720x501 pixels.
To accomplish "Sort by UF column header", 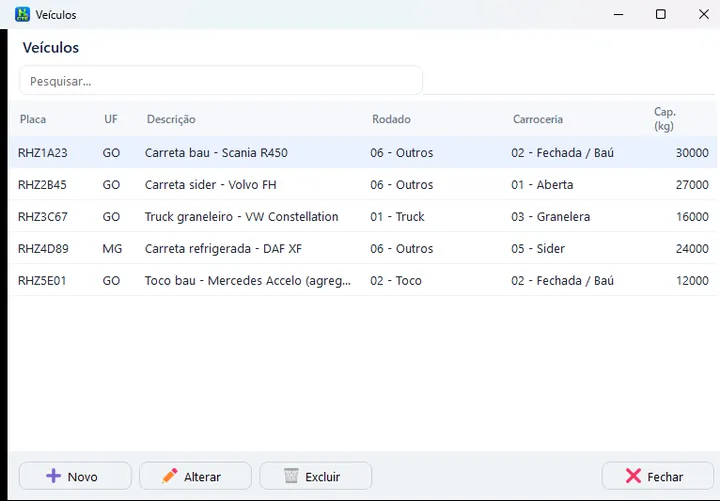I will [111, 119].
